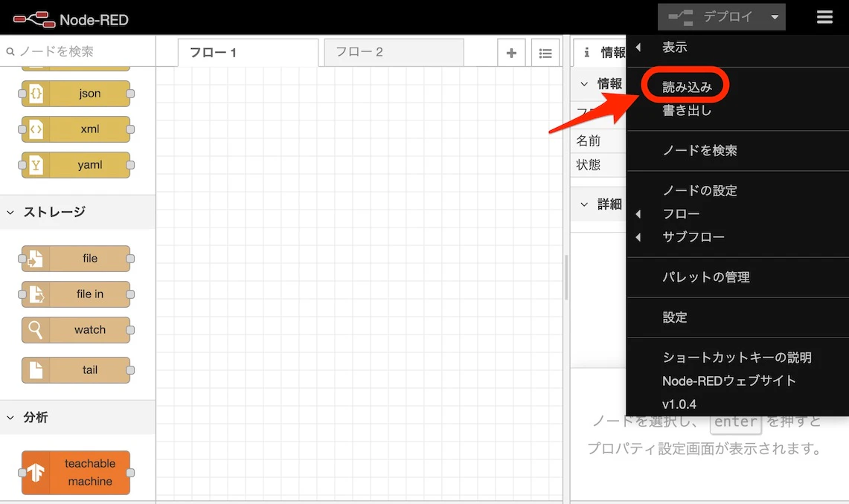Collapse the 詳細 section in sidebar
Image resolution: width=849 pixels, height=504 pixels.
pos(584,204)
